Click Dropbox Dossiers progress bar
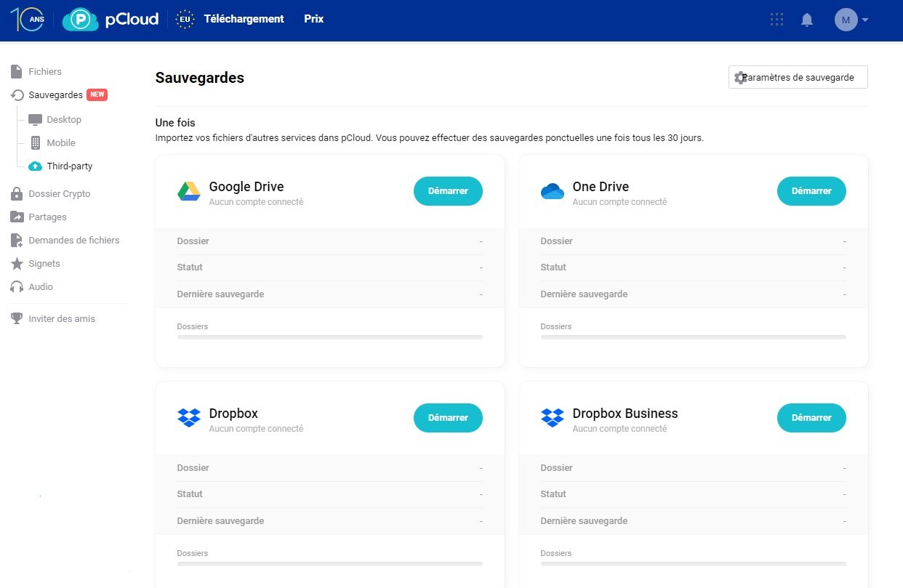903x588 pixels. 330,564
